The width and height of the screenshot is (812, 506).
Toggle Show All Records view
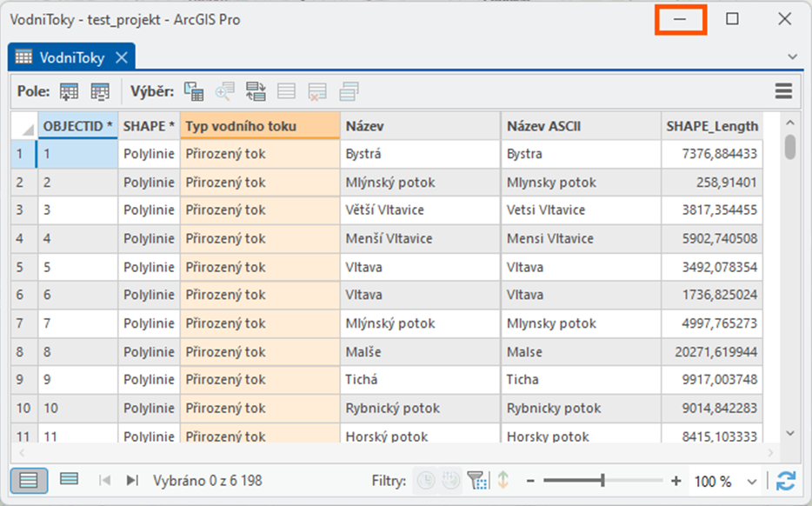pos(29,481)
